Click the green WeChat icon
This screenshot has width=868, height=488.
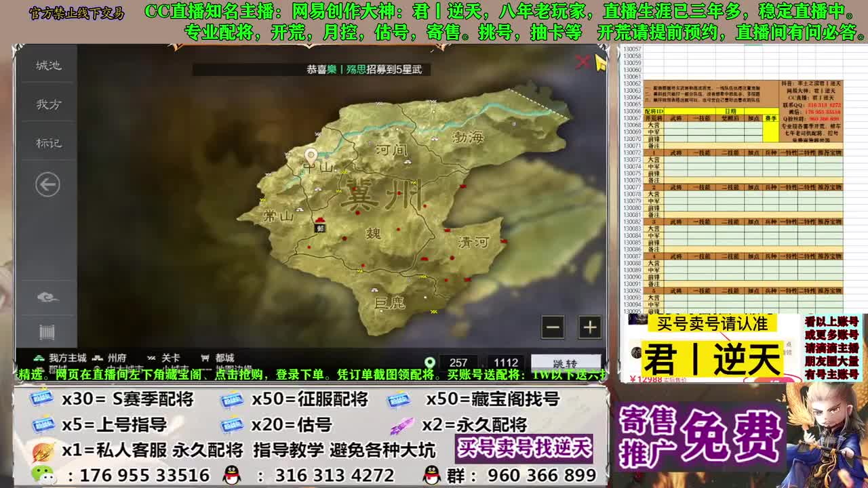tap(44, 474)
